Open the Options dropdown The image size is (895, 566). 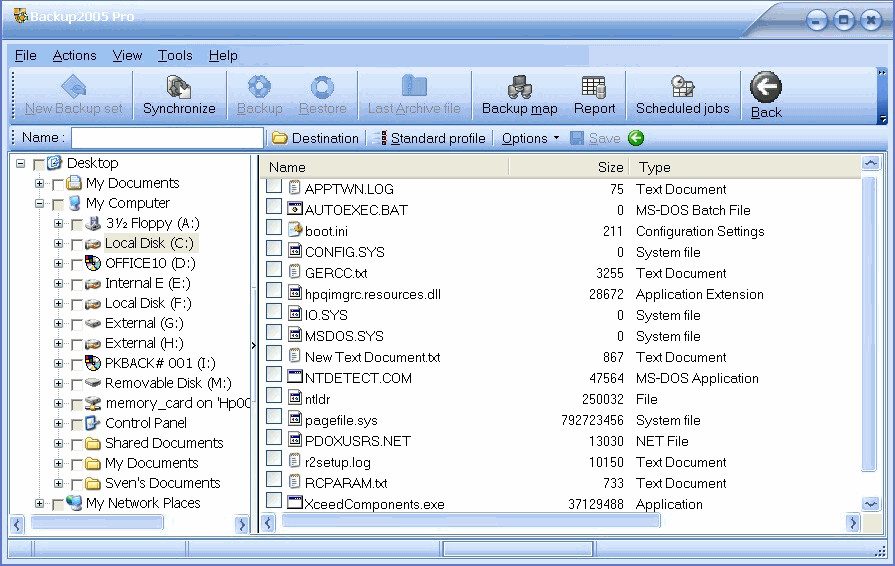point(530,138)
